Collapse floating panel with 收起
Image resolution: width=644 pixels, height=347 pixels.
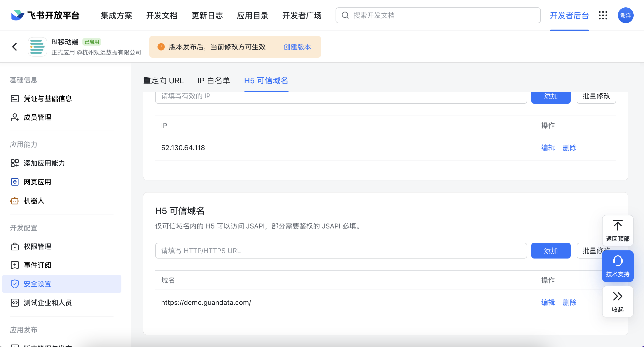[x=618, y=302]
